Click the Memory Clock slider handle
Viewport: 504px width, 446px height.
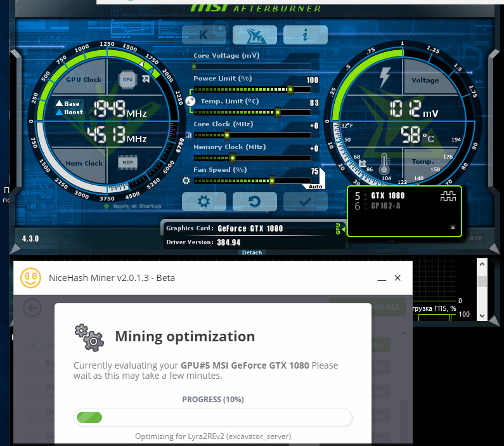(232, 158)
